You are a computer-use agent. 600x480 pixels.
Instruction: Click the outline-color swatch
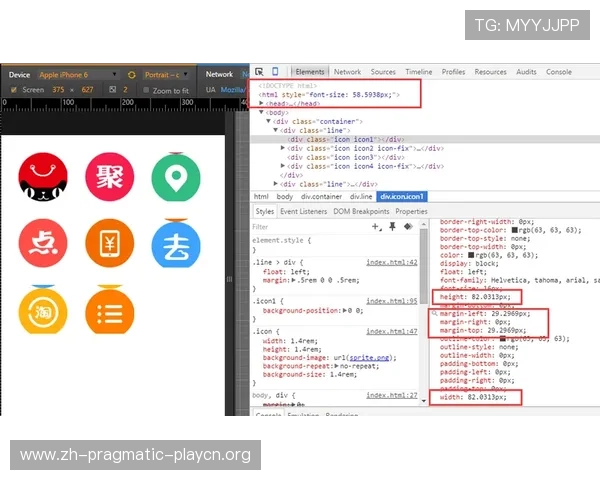click(503, 338)
